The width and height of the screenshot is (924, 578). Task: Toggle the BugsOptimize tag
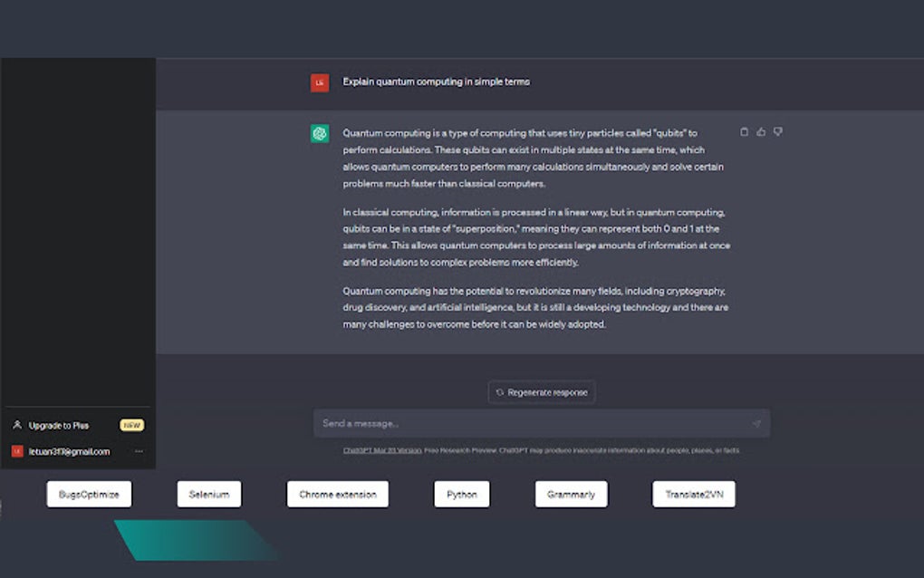[88, 494]
